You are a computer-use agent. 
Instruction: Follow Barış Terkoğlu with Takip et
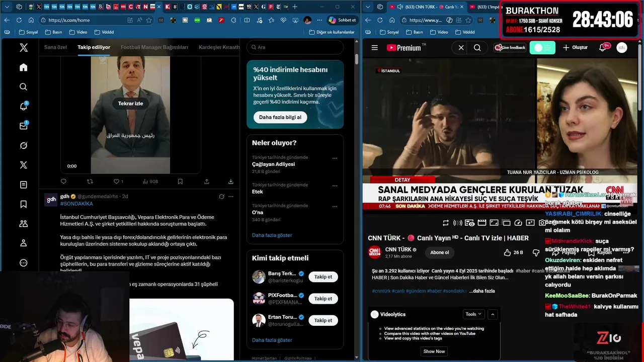click(x=323, y=277)
